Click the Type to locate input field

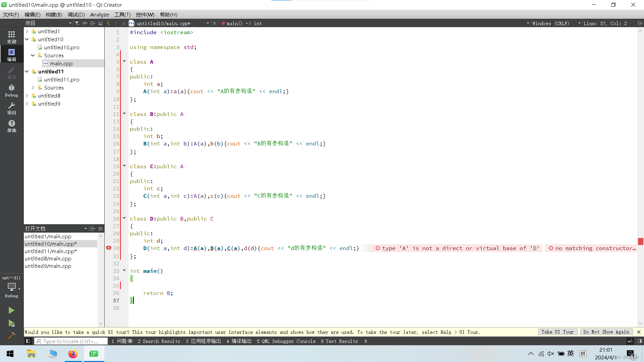71,341
